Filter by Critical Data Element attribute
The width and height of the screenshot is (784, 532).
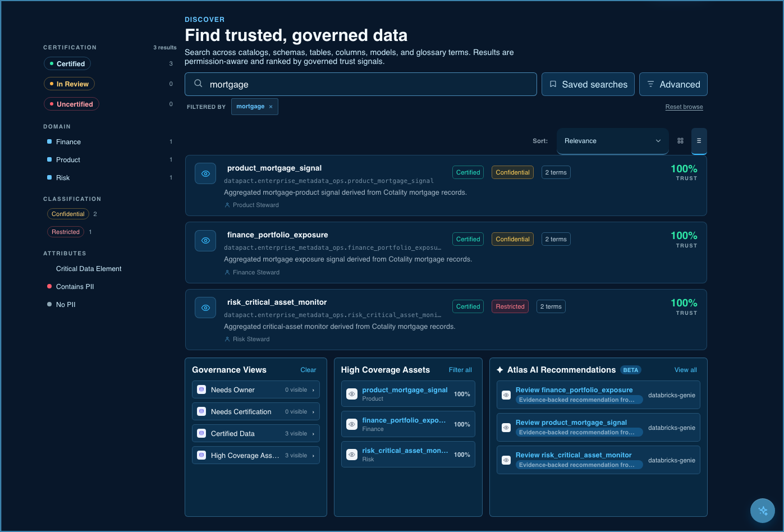[x=89, y=269]
